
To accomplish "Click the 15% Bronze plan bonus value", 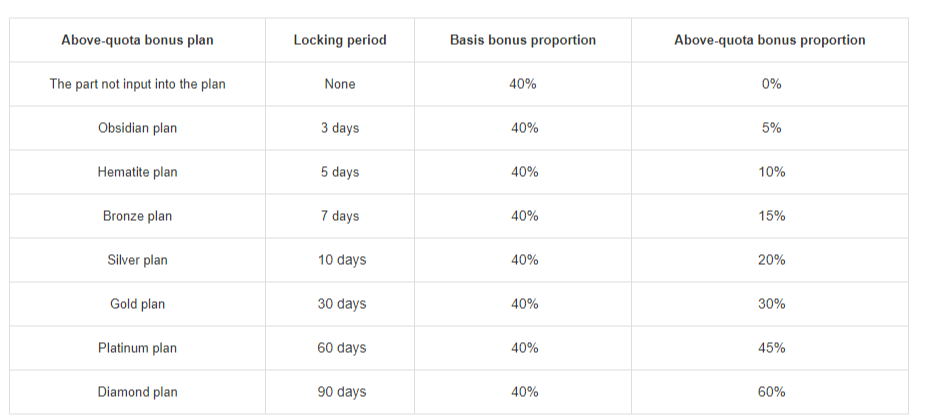I will coord(771,216).
